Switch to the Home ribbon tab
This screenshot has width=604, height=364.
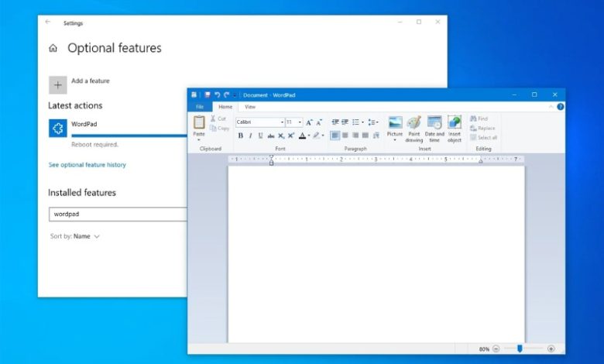coord(225,107)
